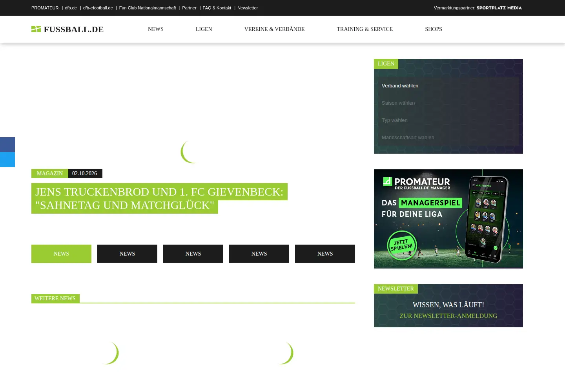Click the Promateur Managerspiel ad banner
The width and height of the screenshot is (565, 392).
(448, 219)
